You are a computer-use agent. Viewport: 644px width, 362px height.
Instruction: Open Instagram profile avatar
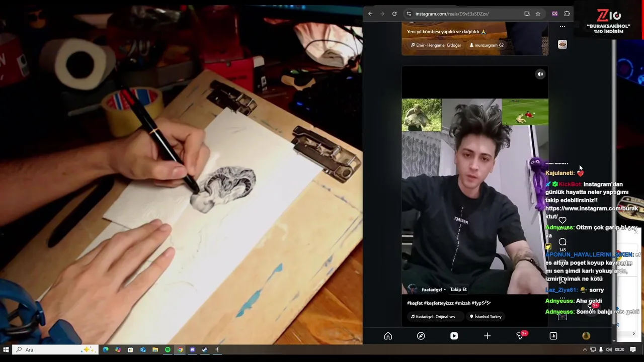coord(586,336)
